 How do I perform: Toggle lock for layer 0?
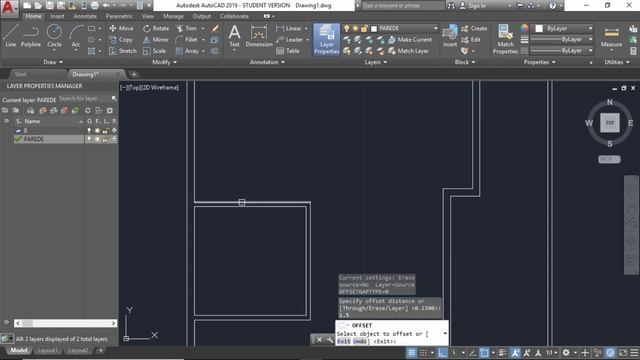coord(105,131)
